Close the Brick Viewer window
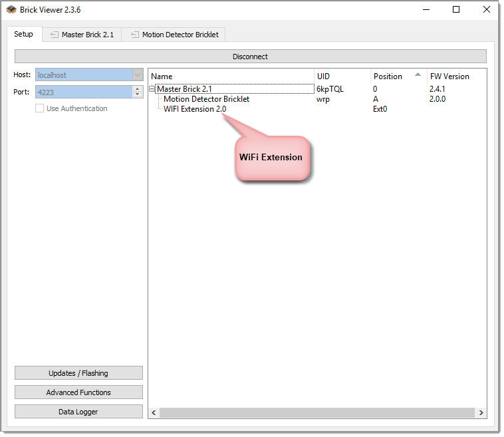504x437 pixels. pyautogui.click(x=487, y=10)
